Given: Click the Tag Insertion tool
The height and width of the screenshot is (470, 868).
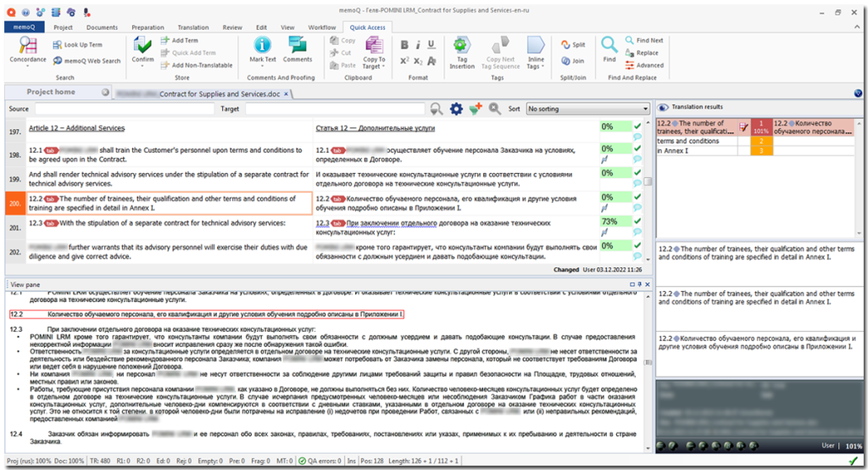Looking at the screenshot, I should point(462,53).
